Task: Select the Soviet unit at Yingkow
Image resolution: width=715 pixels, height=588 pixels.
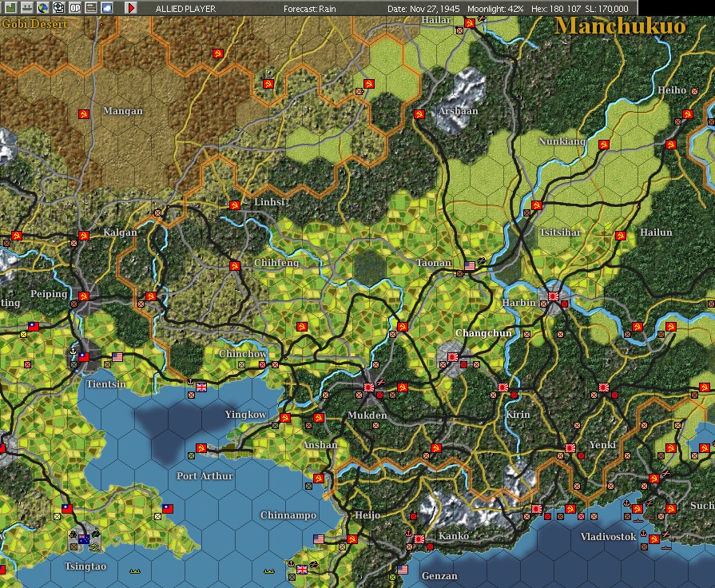Action: (285, 417)
